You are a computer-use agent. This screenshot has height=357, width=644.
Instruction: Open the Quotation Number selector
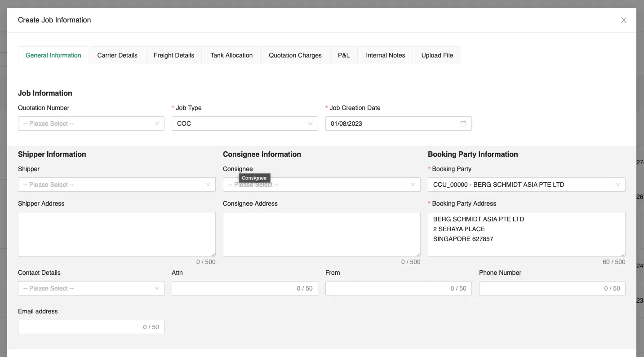[90, 123]
